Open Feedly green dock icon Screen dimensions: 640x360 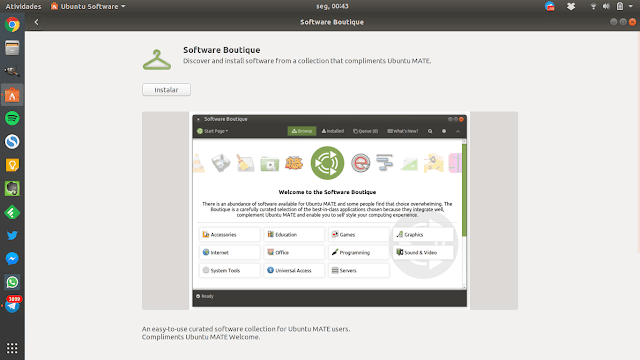12,212
